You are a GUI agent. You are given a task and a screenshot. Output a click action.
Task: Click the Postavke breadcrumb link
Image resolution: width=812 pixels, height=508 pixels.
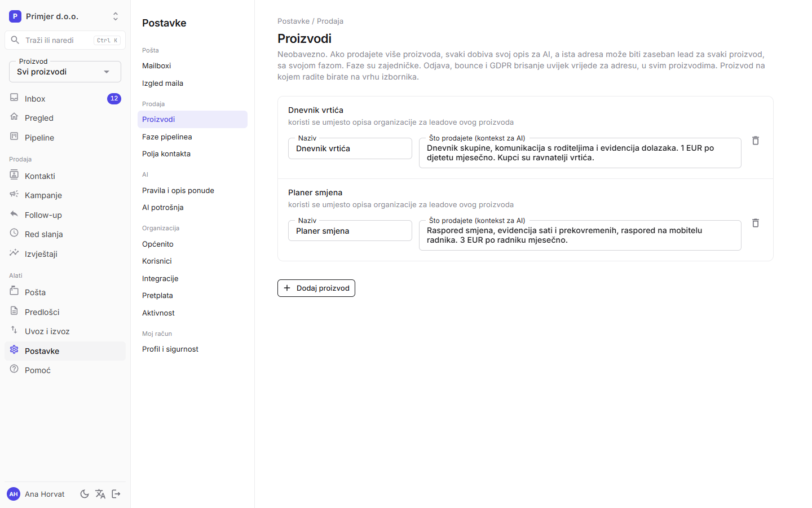pos(293,21)
